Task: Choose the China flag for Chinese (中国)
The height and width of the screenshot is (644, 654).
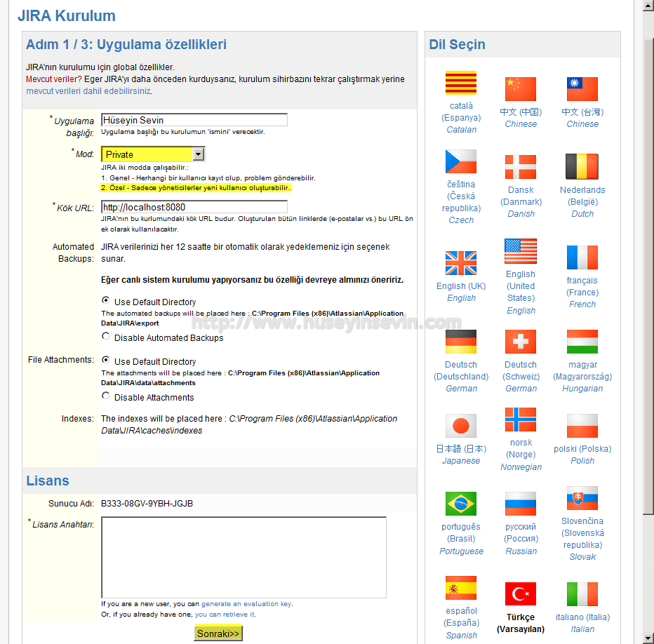Action: coord(521,89)
